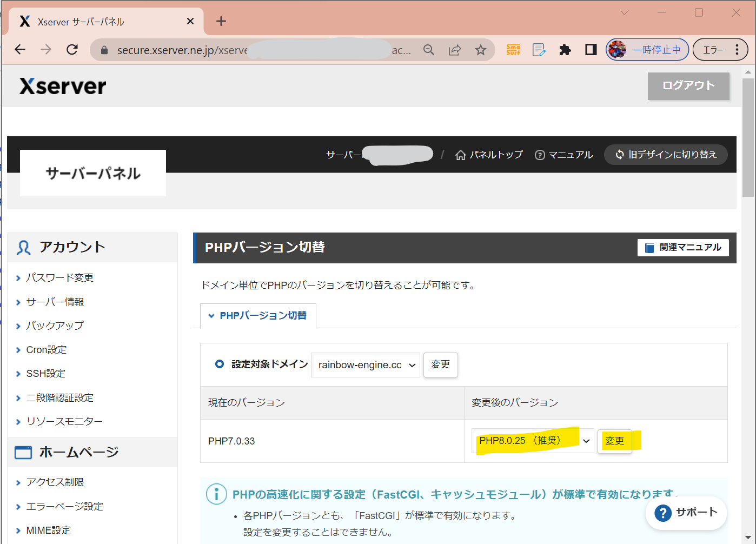Image resolution: width=756 pixels, height=544 pixels.
Task: Click the share page icon
Action: tap(455, 50)
